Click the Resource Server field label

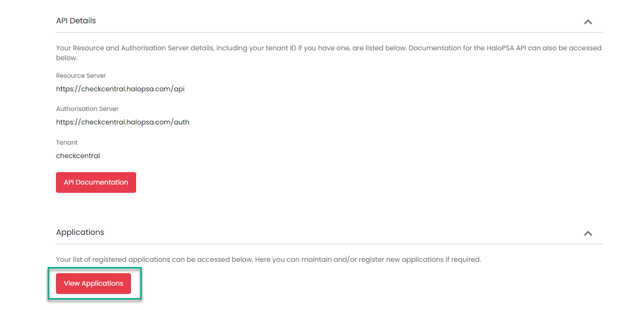[81, 76]
